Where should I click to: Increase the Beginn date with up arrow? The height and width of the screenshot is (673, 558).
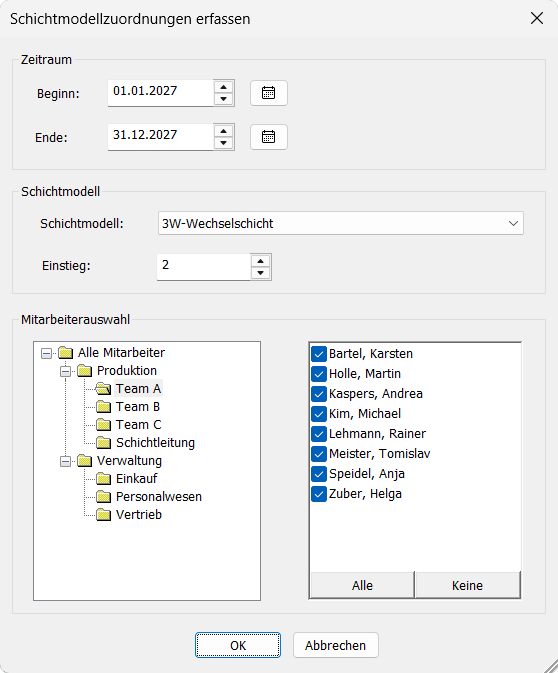point(223,87)
